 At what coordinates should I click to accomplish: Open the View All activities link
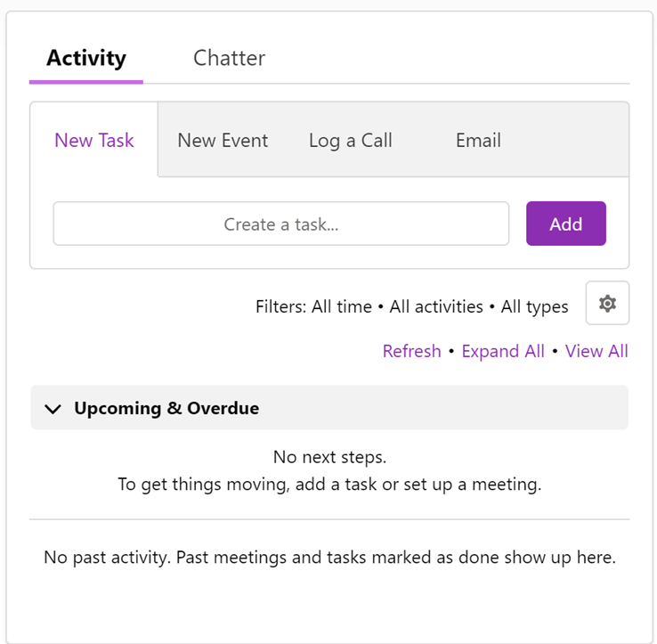coord(596,351)
